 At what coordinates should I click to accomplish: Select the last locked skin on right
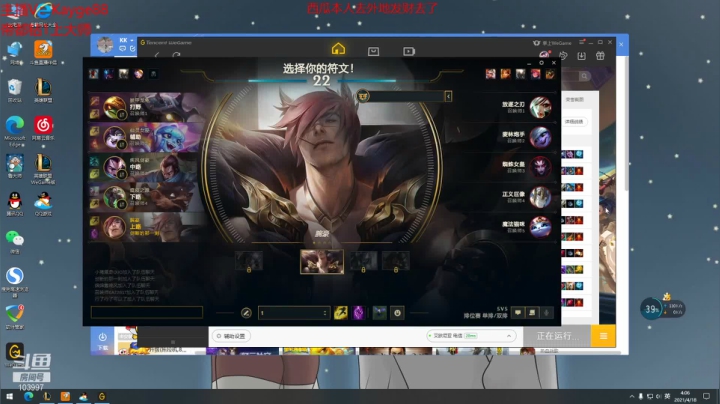pyautogui.click(x=396, y=262)
